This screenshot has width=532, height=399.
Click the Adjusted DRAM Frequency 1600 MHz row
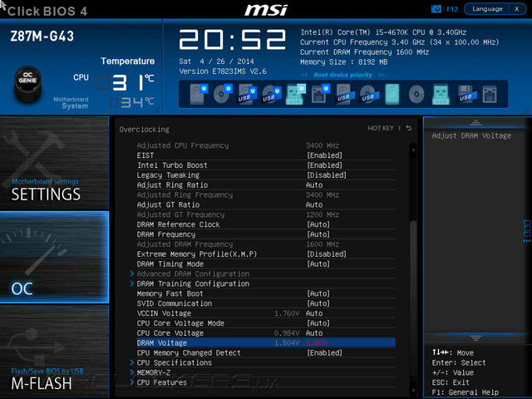[266, 244]
